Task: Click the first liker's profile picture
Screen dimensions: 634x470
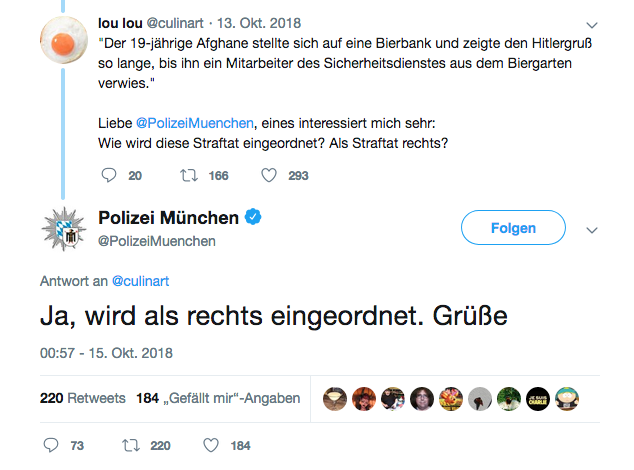Action: pos(335,398)
